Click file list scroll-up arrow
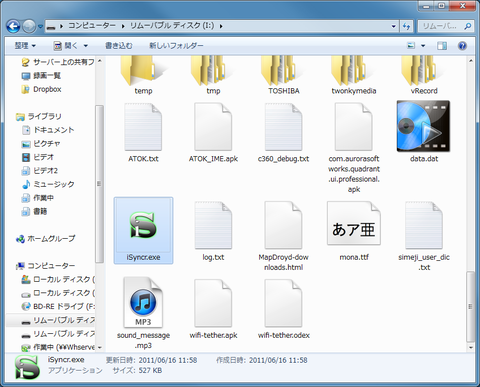The width and height of the screenshot is (480, 387). point(471,61)
